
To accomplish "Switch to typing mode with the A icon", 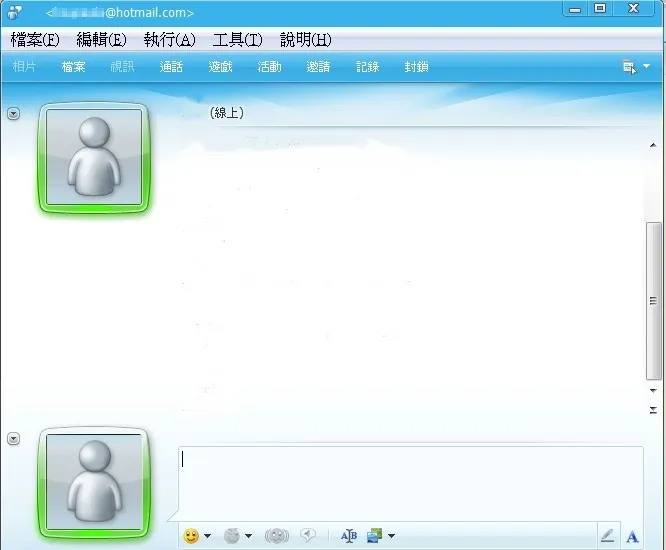I will coord(632,536).
